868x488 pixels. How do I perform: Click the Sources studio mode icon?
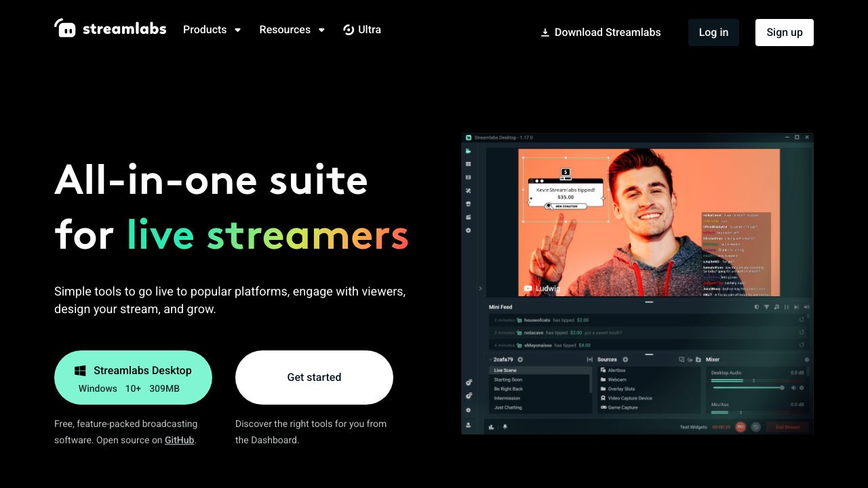[x=682, y=359]
